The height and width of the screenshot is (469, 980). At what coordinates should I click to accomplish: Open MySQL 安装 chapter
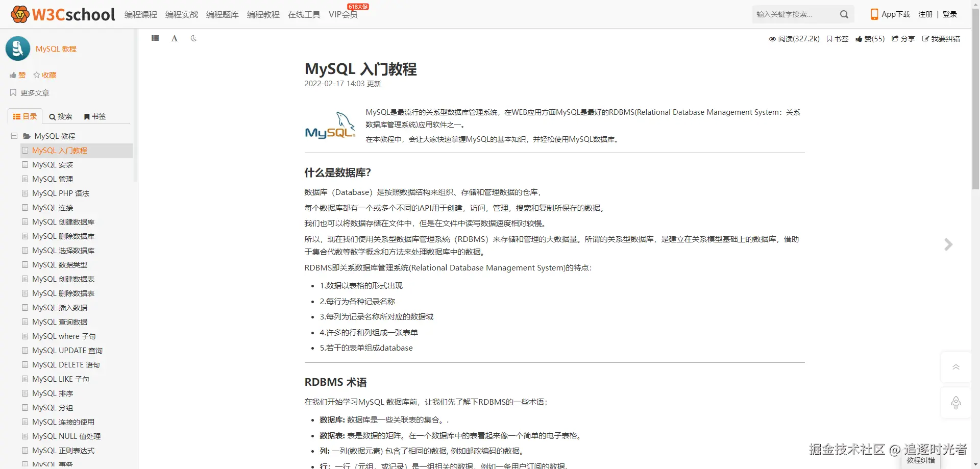pyautogui.click(x=53, y=165)
